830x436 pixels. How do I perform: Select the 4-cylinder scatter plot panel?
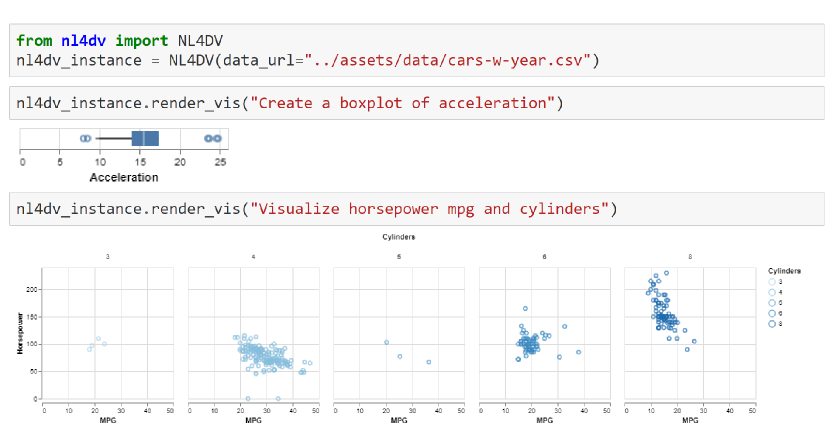tap(252, 334)
